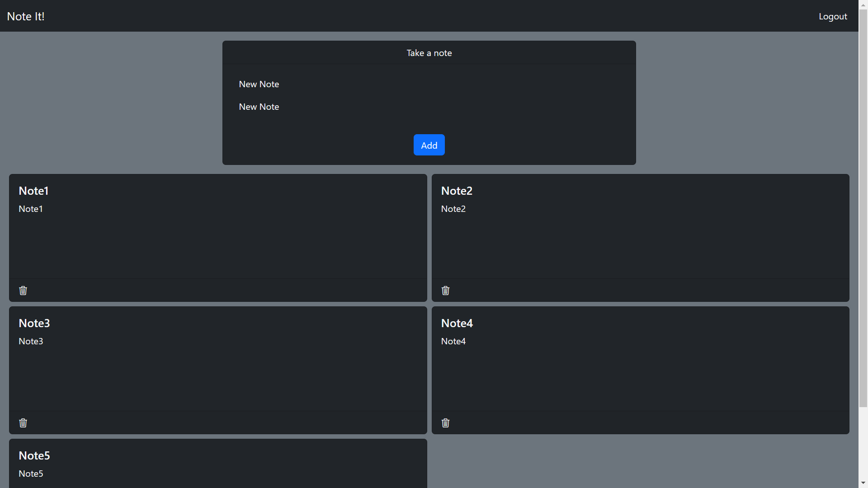Image resolution: width=868 pixels, height=488 pixels.
Task: Delete Note4 with its trash icon
Action: [x=445, y=423]
